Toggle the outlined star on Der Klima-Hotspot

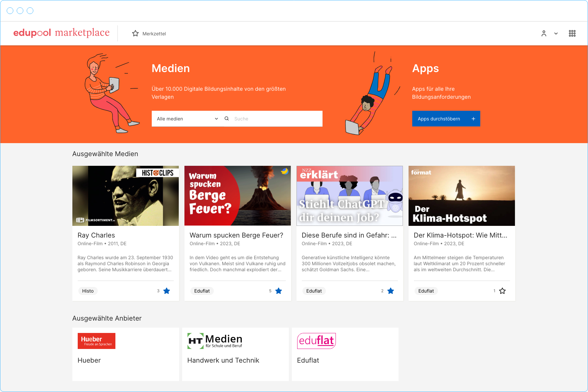pyautogui.click(x=503, y=291)
